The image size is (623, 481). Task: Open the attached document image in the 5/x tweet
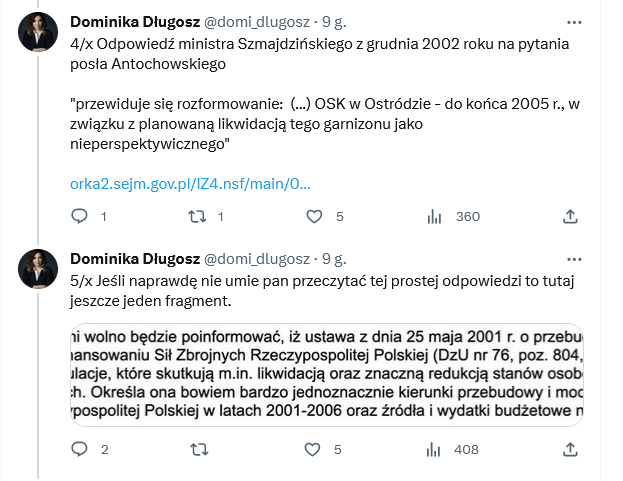[x=326, y=374]
